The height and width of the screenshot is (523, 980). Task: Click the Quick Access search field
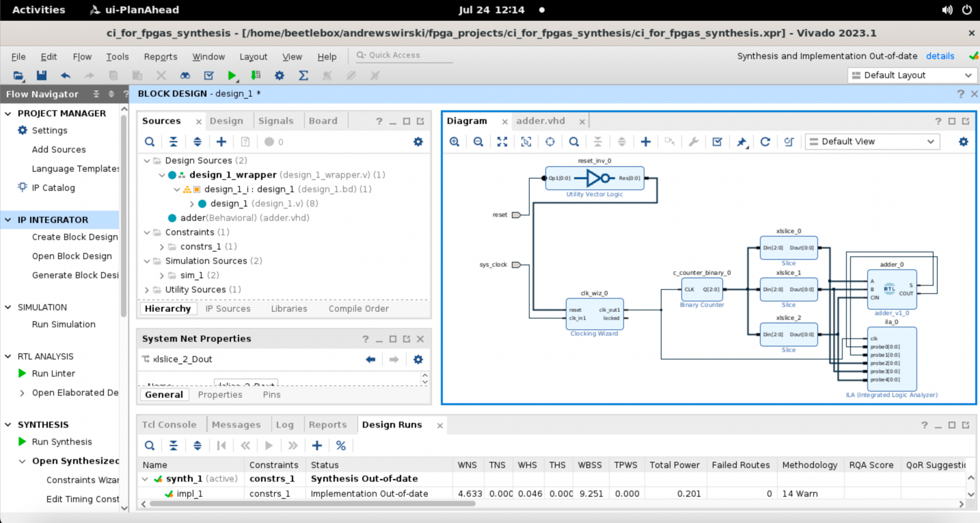click(x=404, y=55)
